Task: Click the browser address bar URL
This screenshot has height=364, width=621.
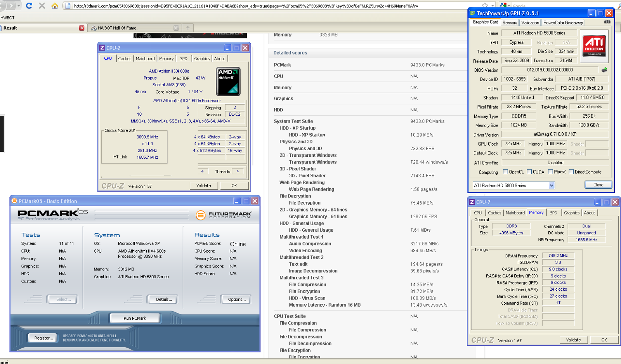Action: coord(246,6)
